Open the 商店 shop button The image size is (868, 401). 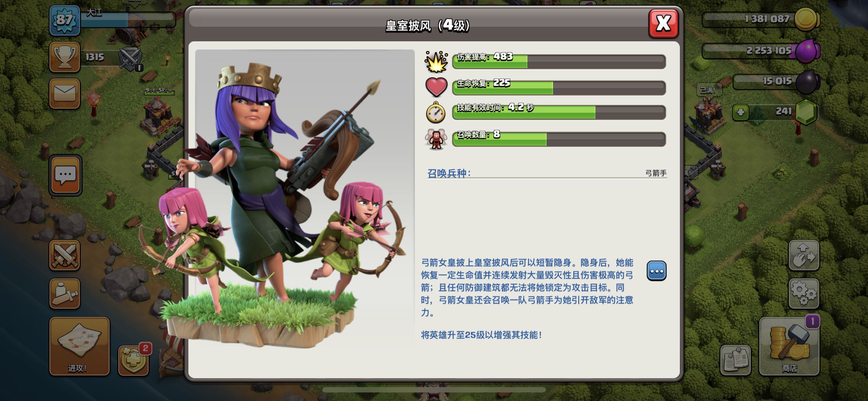(789, 346)
